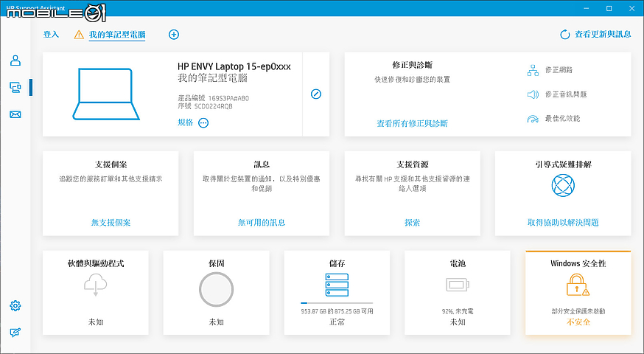Open 查看所有修正與診斷 link
This screenshot has width=644, height=354.
pyautogui.click(x=412, y=123)
